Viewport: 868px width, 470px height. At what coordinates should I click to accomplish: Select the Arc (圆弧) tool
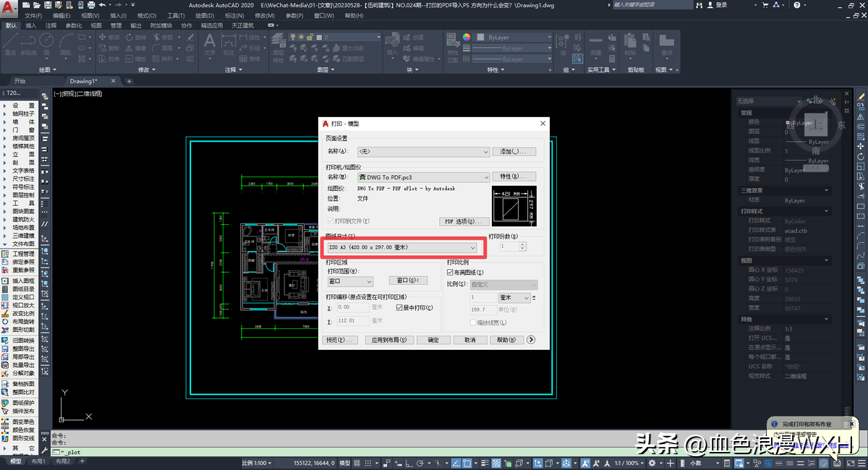coord(66,43)
